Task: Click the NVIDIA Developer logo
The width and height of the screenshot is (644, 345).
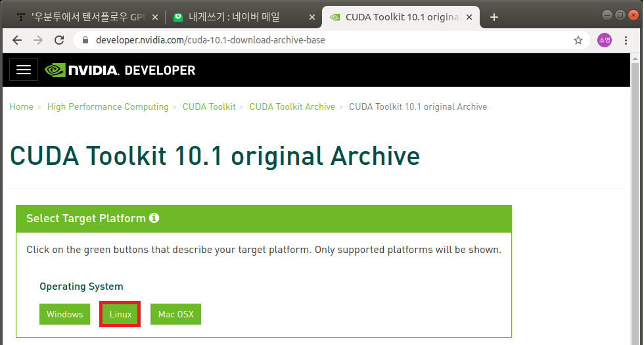Action: point(120,70)
